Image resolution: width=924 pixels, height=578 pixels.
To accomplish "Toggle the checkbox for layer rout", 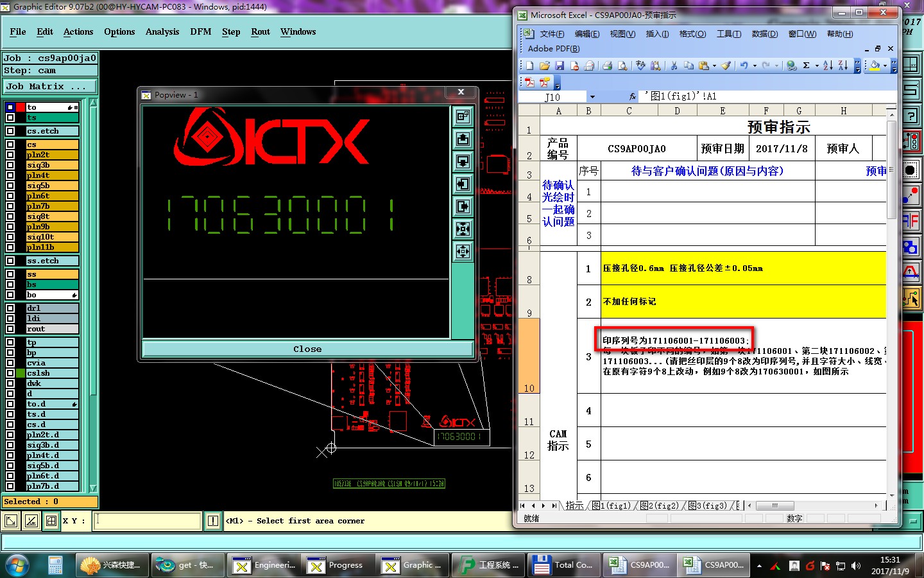I will tap(10, 329).
